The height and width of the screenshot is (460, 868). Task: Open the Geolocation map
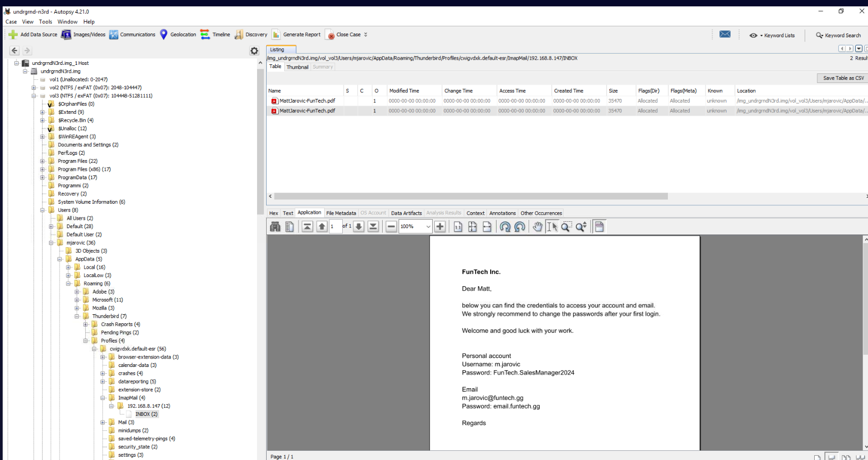point(178,35)
